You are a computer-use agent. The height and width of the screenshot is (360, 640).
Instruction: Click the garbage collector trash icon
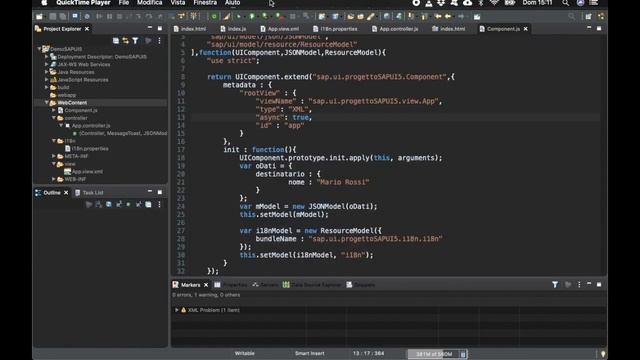463,354
